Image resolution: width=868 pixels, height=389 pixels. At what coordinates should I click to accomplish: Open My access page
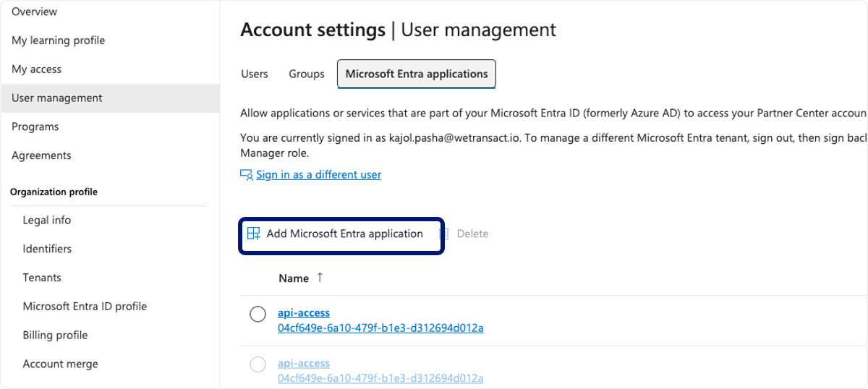pos(36,69)
